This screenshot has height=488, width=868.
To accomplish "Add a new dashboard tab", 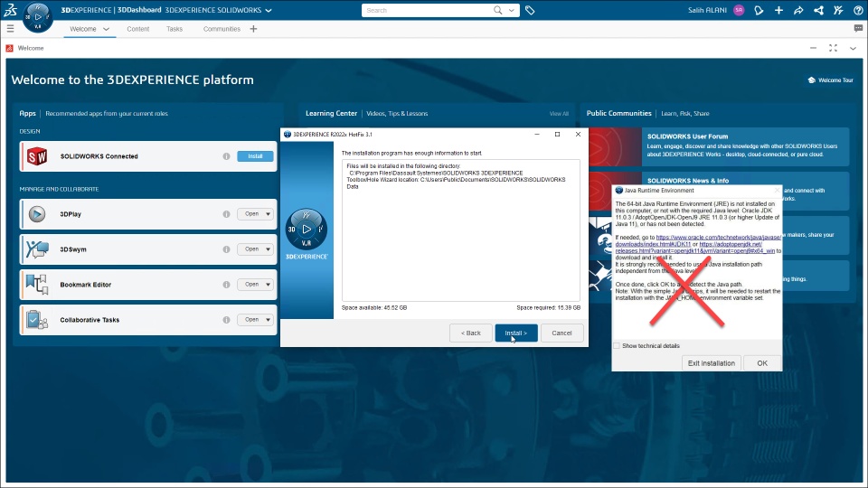I will 253,29.
